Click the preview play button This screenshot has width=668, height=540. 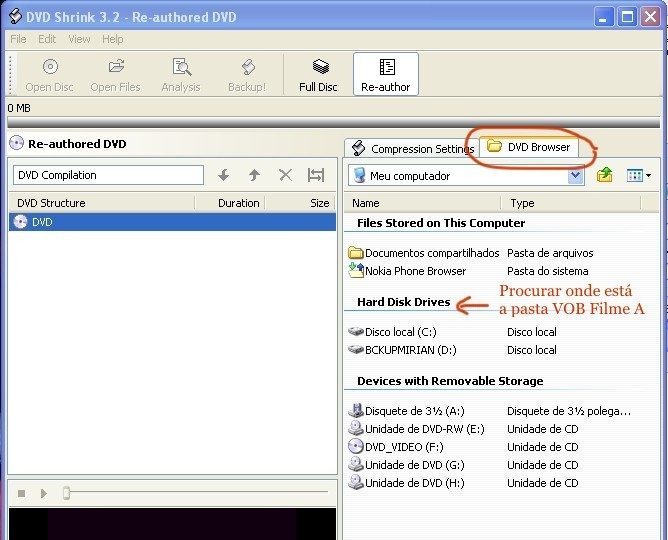[x=43, y=493]
